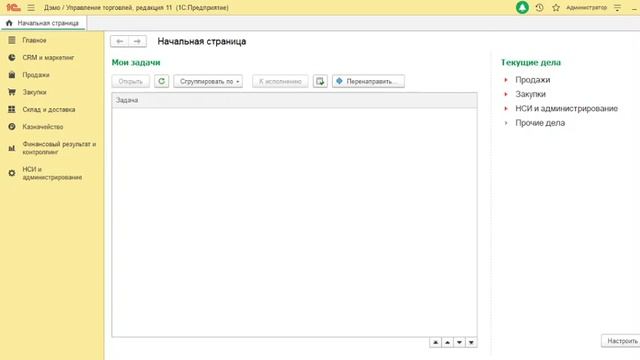640x360 pixels.
Task: Open service settings menu icon
Action: coord(618,8)
